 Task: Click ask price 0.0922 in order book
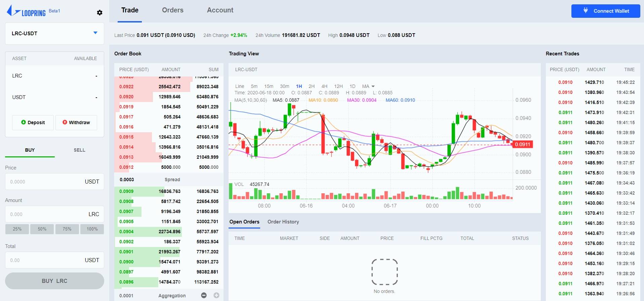click(x=126, y=87)
